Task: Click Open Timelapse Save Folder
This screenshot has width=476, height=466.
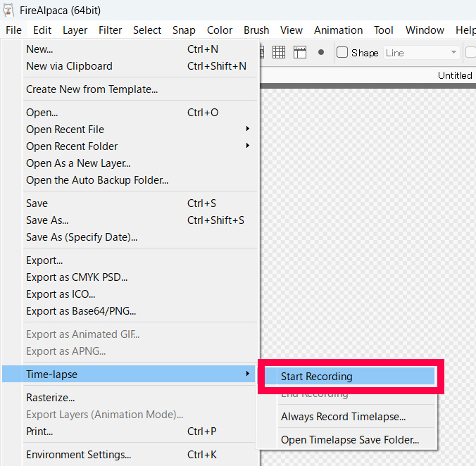Action: [349, 440]
